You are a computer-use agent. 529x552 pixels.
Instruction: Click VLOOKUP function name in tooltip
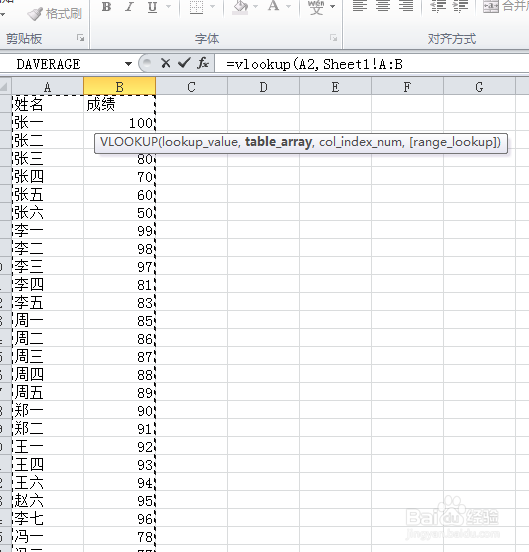(x=129, y=142)
